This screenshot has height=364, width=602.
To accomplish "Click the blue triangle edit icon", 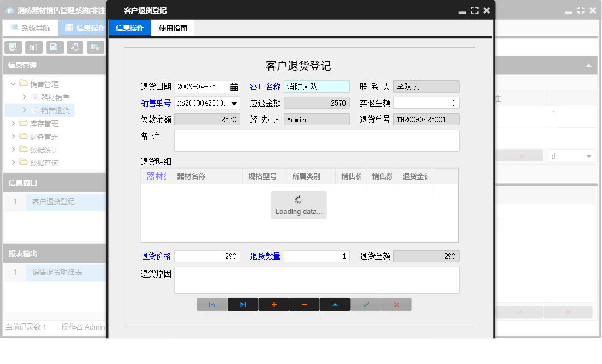I will [335, 304].
